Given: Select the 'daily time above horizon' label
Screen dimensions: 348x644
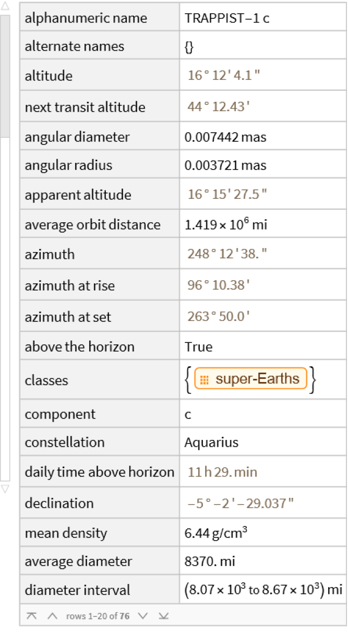Looking at the screenshot, I should click(x=100, y=472).
